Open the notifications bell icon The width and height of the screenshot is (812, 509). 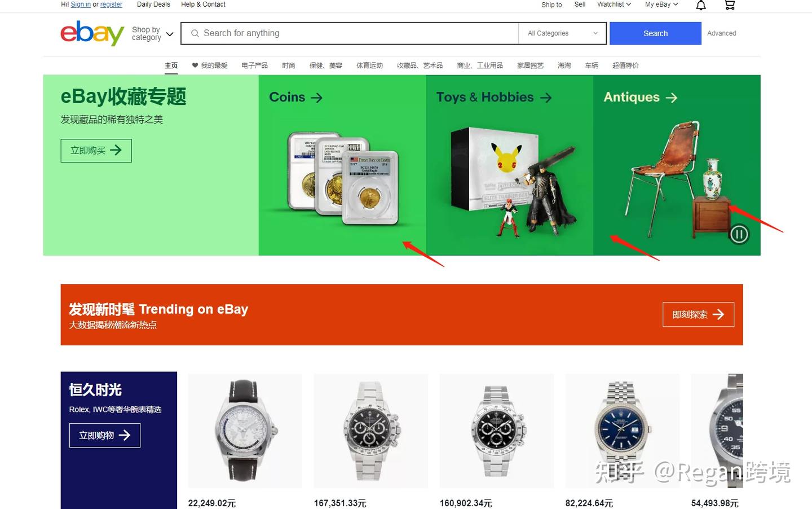[701, 5]
